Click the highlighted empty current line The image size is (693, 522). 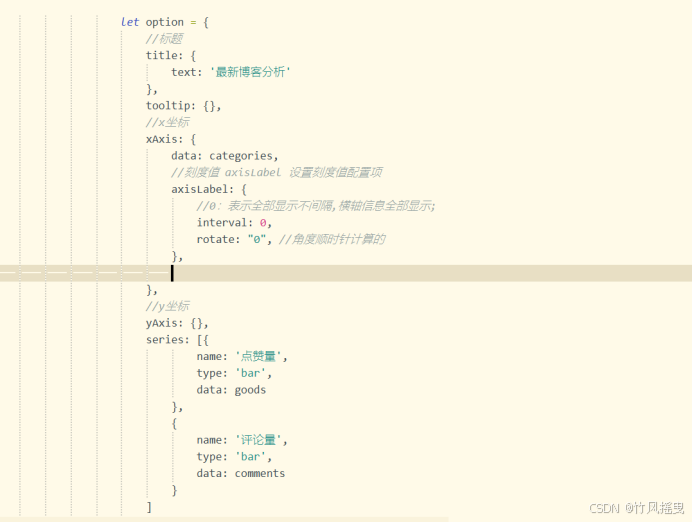[346, 273]
